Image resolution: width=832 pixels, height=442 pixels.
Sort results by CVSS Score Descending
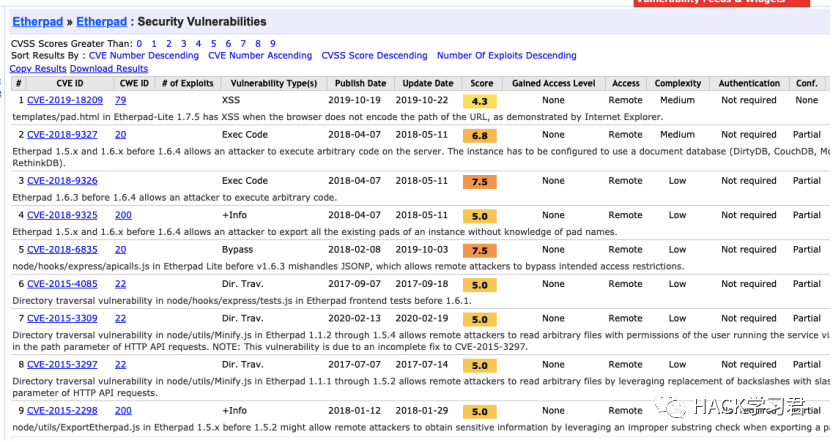374,55
